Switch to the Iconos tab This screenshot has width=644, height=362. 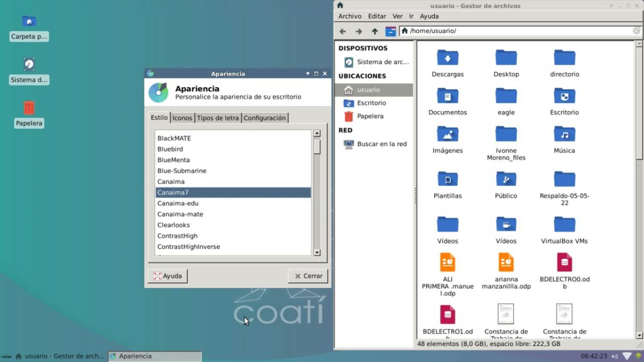(182, 118)
